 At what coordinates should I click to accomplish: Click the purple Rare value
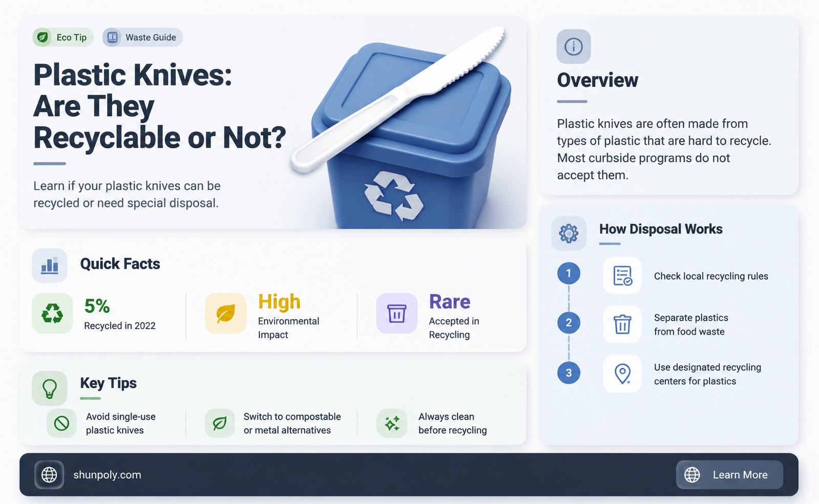[x=450, y=302]
